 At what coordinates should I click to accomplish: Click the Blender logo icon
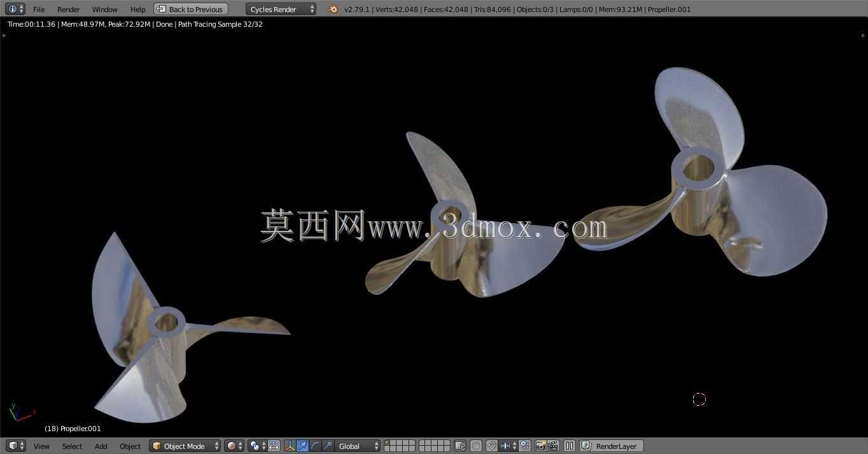(x=333, y=9)
